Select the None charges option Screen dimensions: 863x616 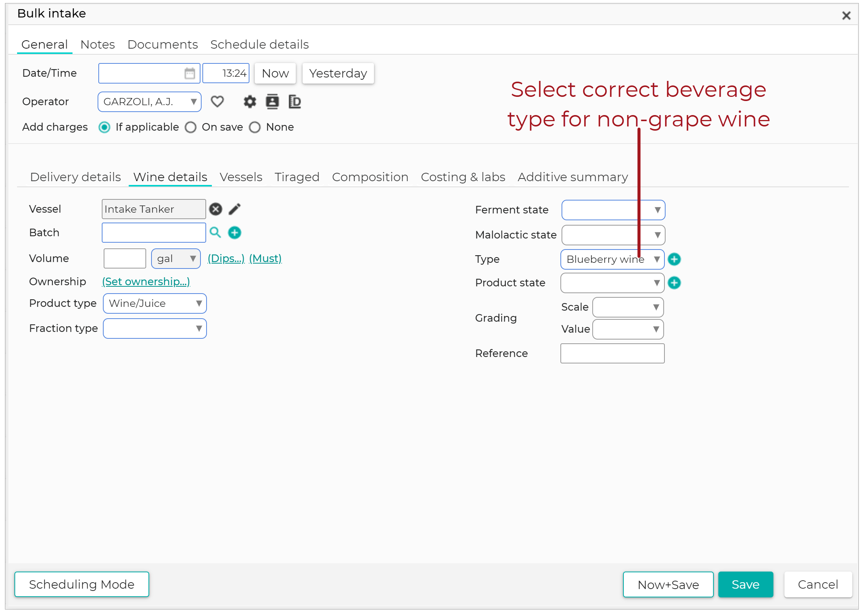tap(255, 127)
